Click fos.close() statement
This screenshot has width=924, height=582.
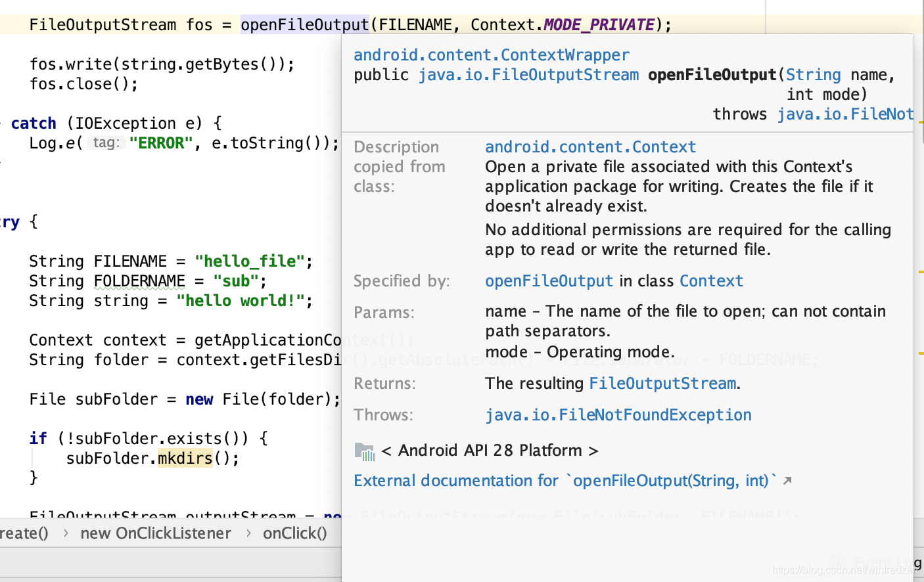point(84,84)
